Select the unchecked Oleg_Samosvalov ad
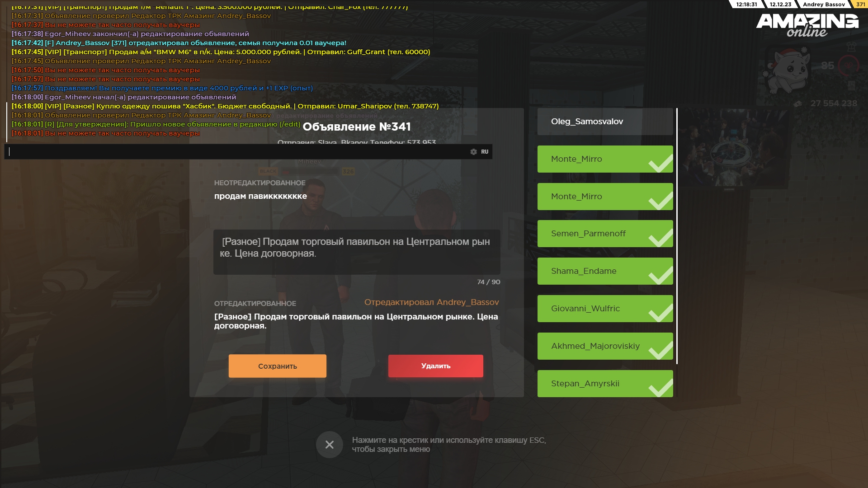The width and height of the screenshot is (868, 488). [x=605, y=122]
